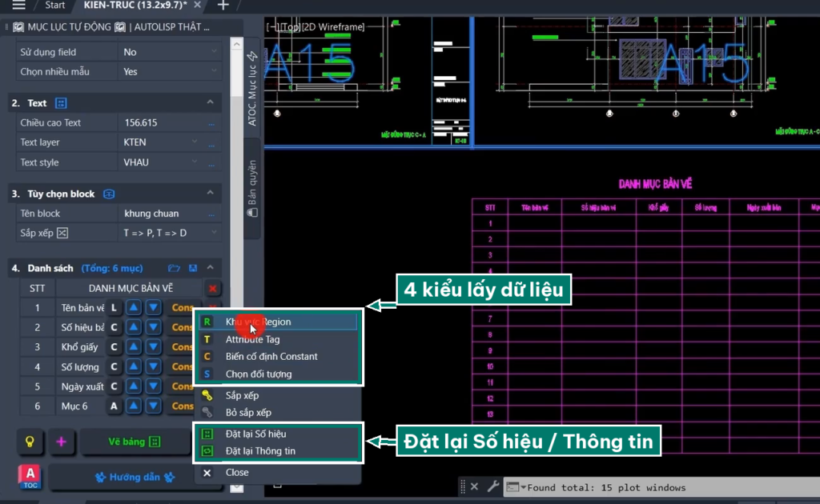Screen dimensions: 820x504
Task: Move Tên bản vẽ row down
Action: [x=153, y=308]
